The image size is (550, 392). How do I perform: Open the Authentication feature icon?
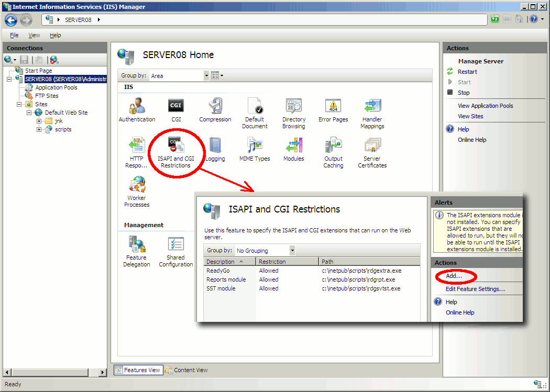137,110
